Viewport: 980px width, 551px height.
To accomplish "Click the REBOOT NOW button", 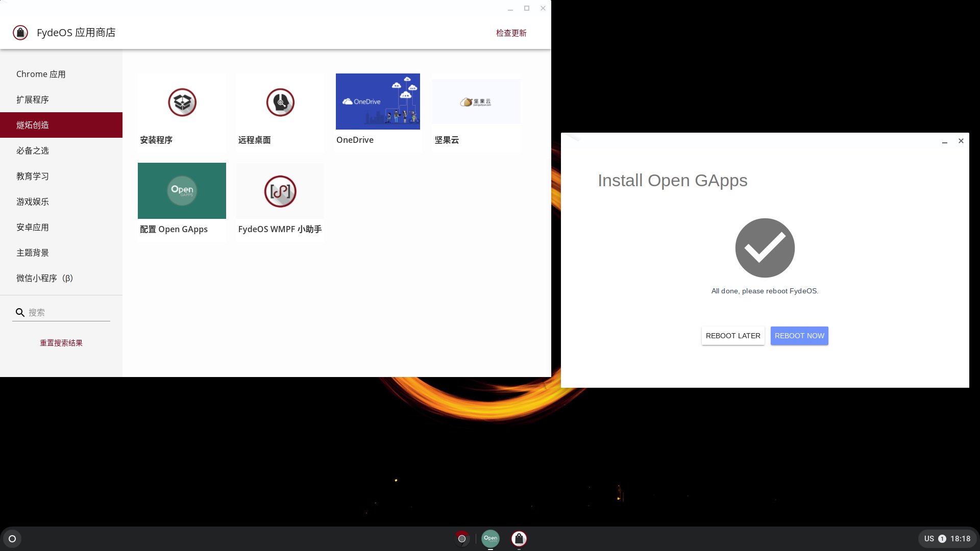I will click(799, 336).
